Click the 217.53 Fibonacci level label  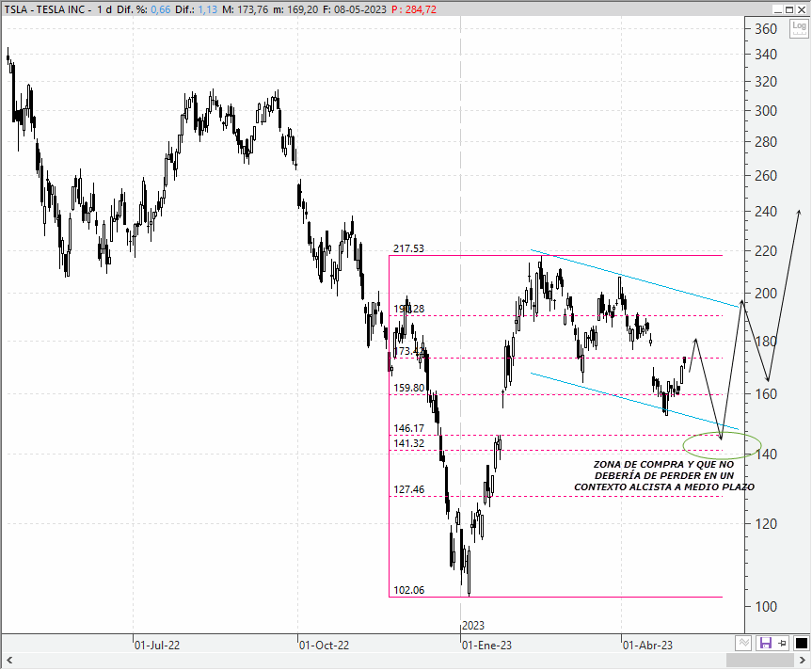coord(408,248)
